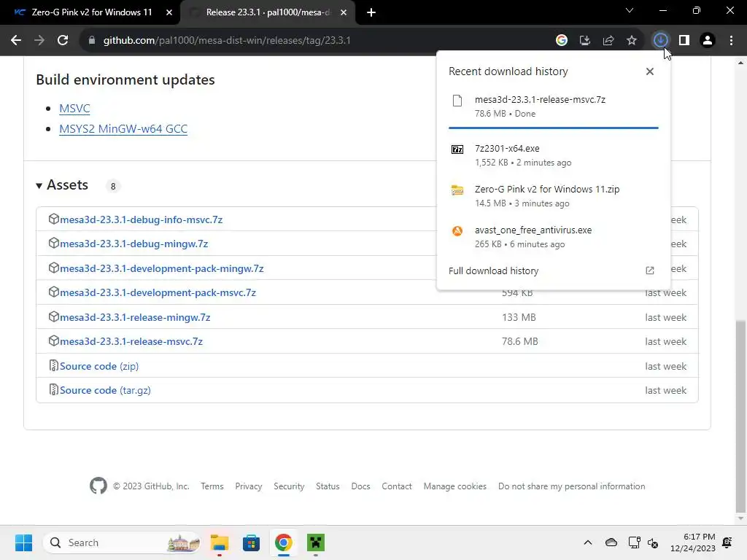Download Source code (tar.gz)

105,390
